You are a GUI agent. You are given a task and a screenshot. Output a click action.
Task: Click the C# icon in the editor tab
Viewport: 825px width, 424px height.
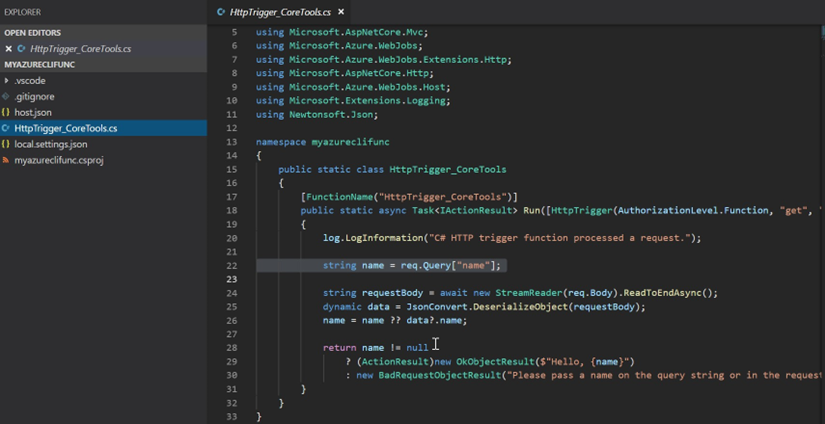(x=221, y=12)
